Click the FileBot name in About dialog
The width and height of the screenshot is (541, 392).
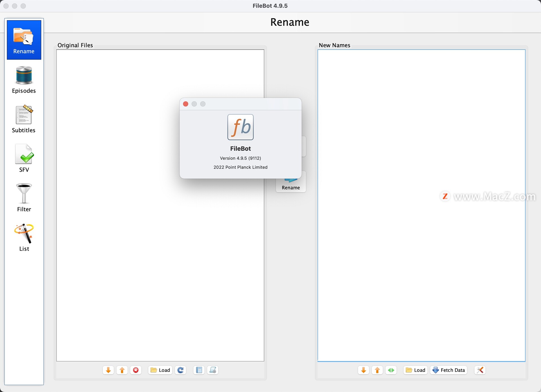tap(240, 149)
